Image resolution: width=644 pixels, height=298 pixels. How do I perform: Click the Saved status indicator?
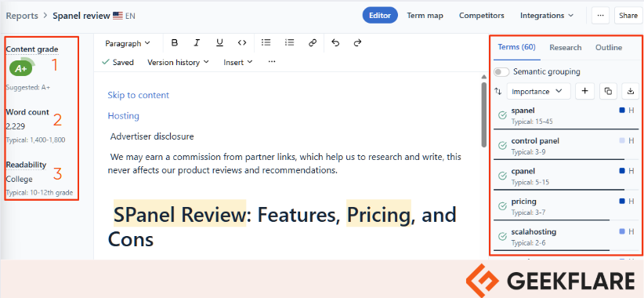(x=118, y=62)
